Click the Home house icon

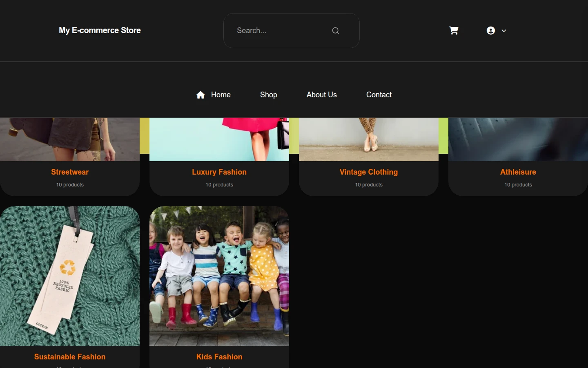point(200,95)
